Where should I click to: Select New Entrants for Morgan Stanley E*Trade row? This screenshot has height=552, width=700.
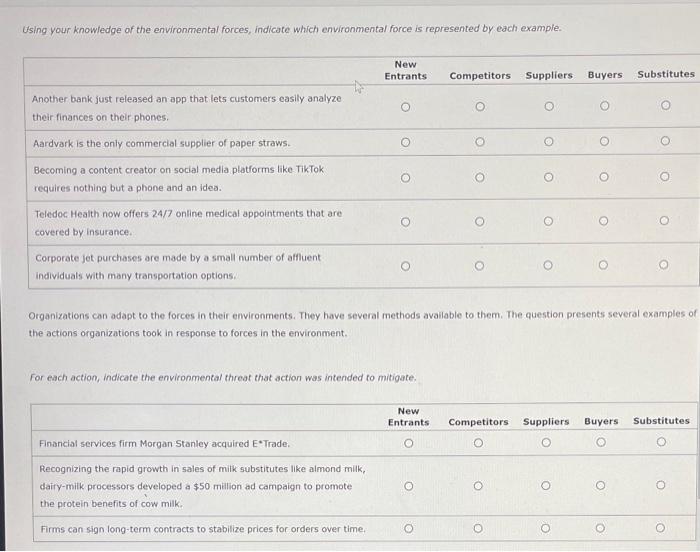click(408, 443)
